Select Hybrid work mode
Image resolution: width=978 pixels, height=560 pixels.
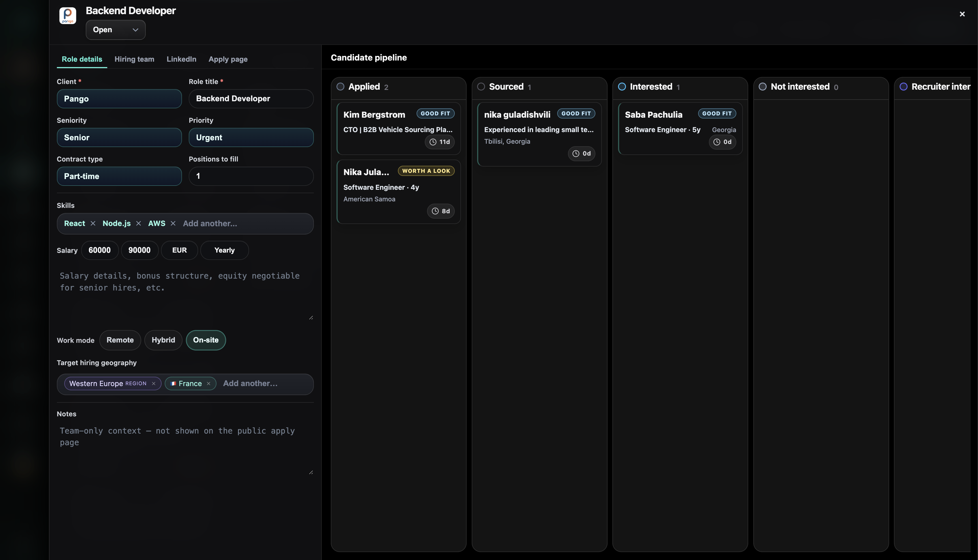(x=163, y=340)
